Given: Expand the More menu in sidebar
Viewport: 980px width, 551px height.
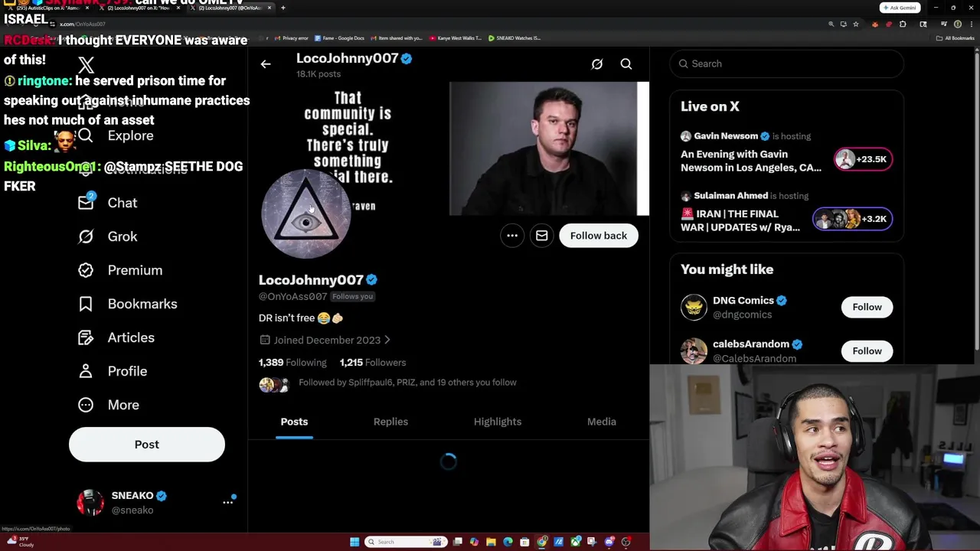Looking at the screenshot, I should [x=109, y=405].
